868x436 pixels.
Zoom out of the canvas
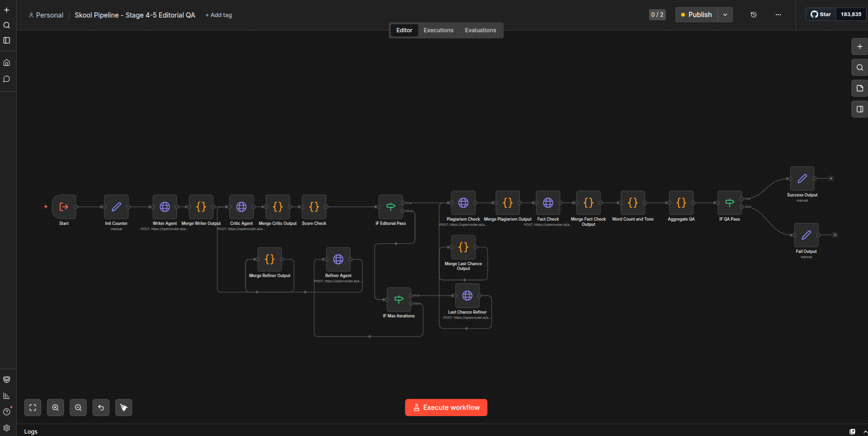pyautogui.click(x=78, y=407)
